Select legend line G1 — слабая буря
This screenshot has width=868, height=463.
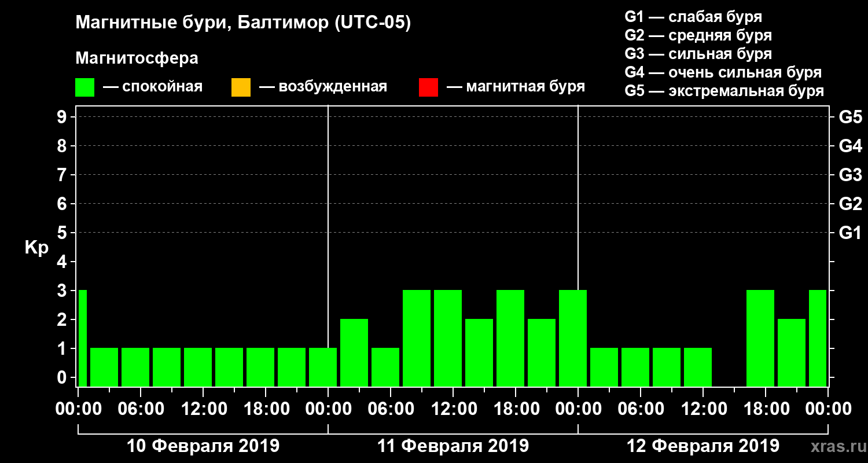click(x=693, y=16)
